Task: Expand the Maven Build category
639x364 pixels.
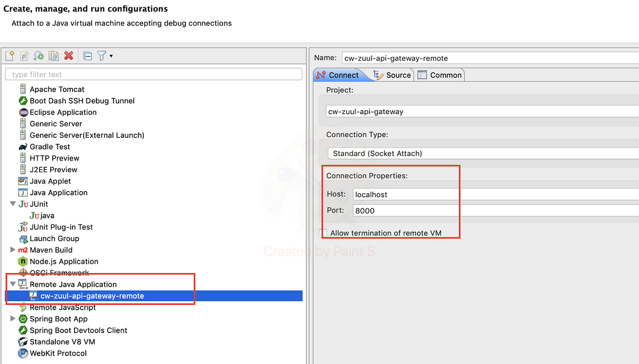Action: 13,250
